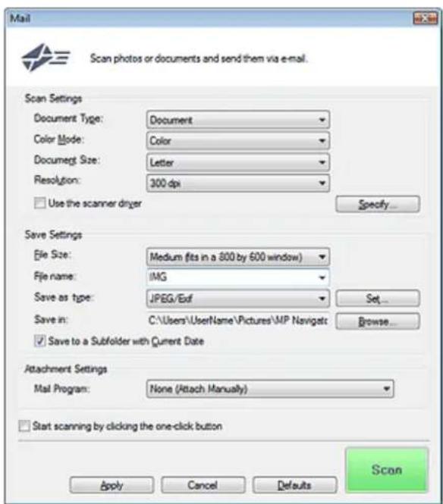Click the Mail envelope icon in header
443x504 pixels.
45,57
